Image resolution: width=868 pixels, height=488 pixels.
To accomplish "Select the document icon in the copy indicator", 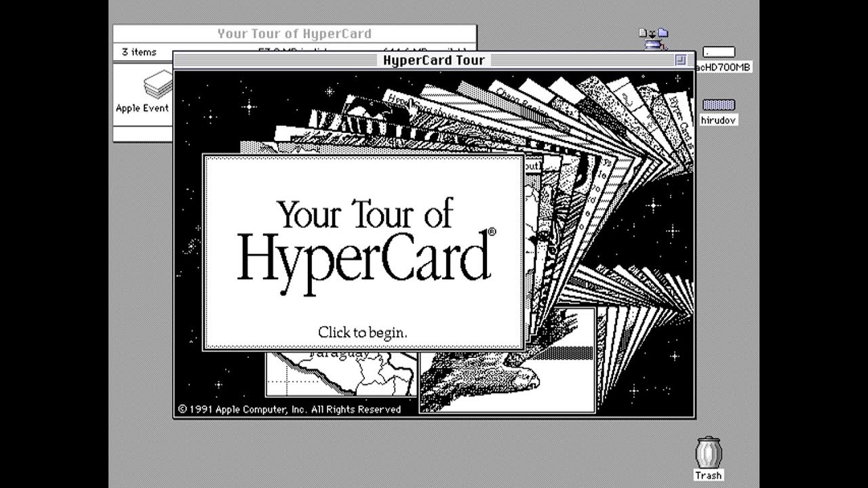I will click(x=643, y=32).
